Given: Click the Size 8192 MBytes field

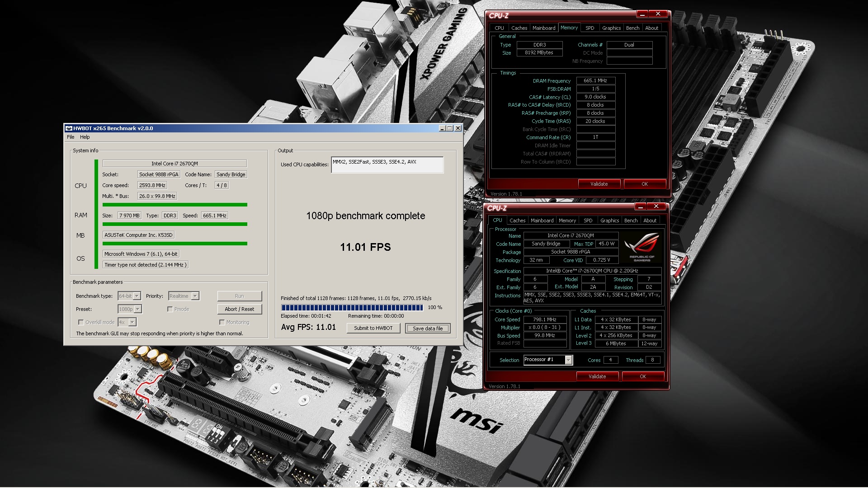Looking at the screenshot, I should point(539,52).
